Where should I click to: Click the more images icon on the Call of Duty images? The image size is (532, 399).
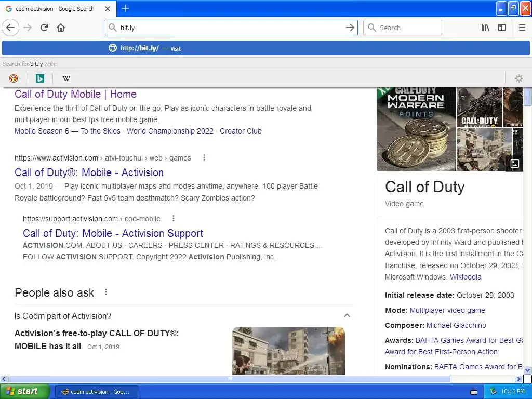coord(514,164)
